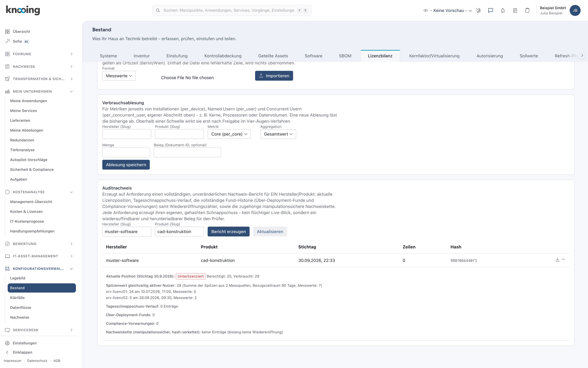
Task: Expand the SERVICEDESK section
Action: click(39, 330)
